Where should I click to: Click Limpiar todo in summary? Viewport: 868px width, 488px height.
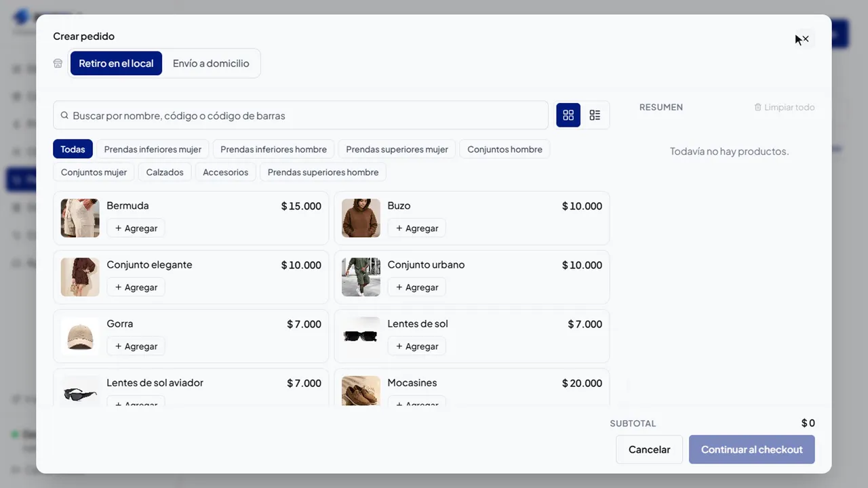pos(785,107)
